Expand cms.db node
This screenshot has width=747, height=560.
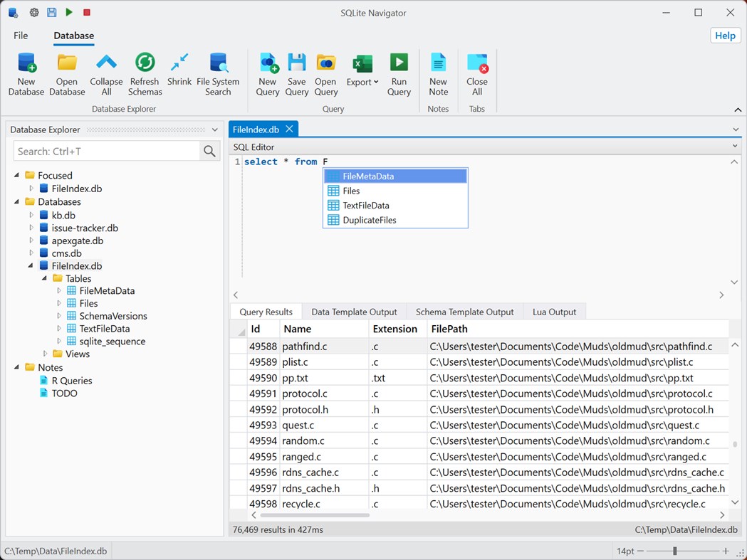tap(31, 253)
